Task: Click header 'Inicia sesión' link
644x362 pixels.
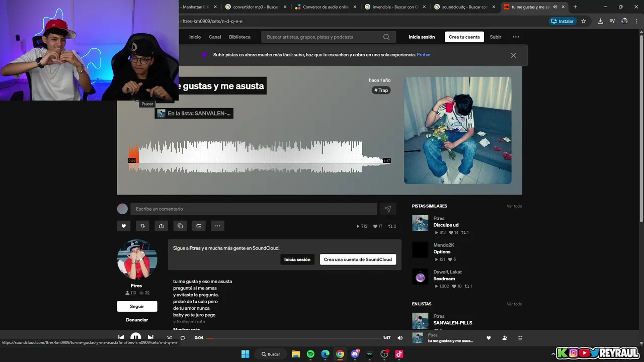Action: [422, 37]
